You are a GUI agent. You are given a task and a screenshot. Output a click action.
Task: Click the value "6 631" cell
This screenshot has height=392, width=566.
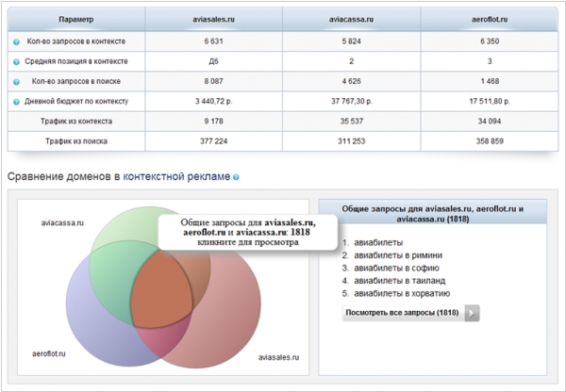[214, 41]
